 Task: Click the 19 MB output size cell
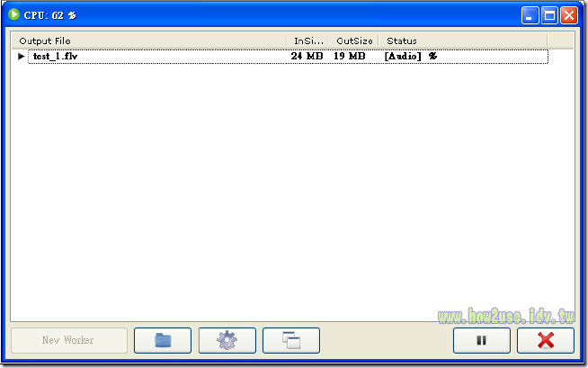pos(349,57)
